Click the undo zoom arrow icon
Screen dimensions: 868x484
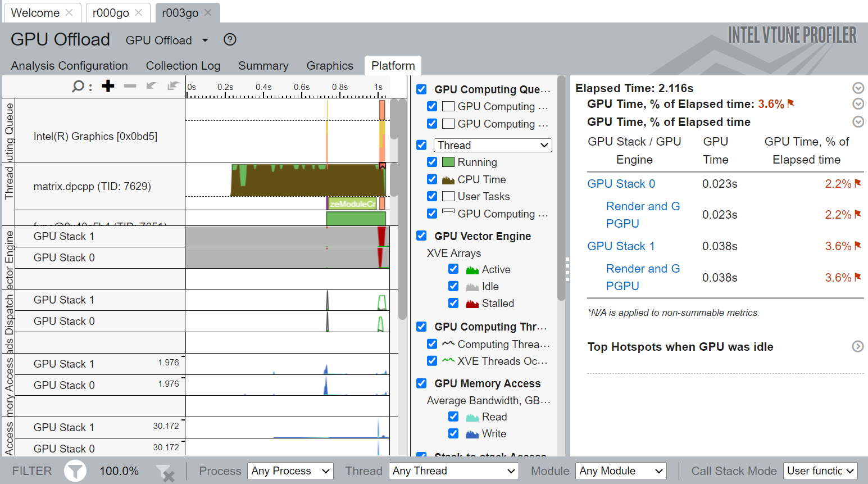coord(152,86)
